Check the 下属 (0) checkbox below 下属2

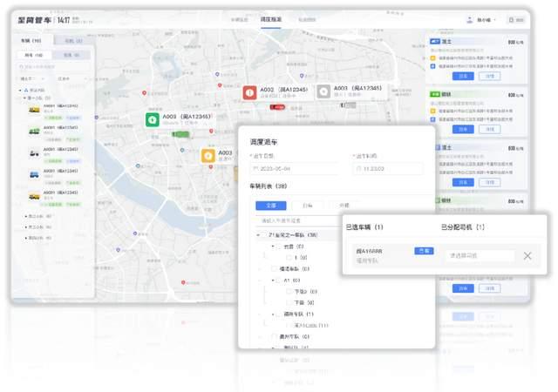289,303
